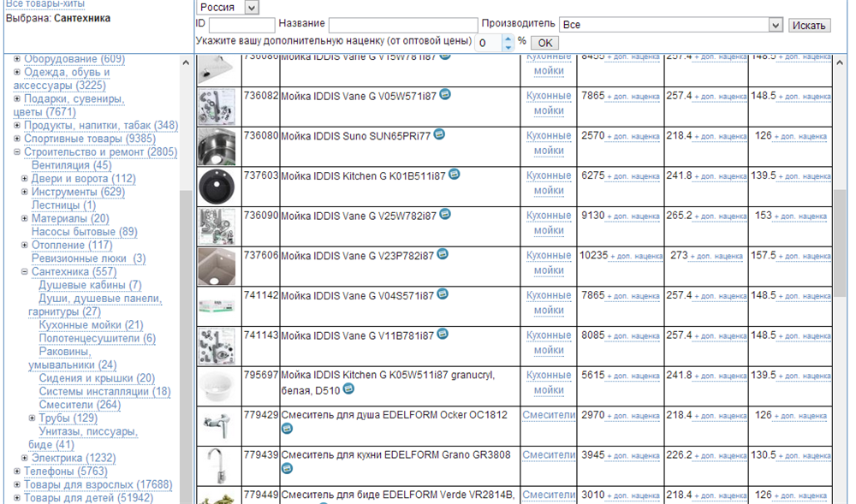
Task: Open thumbnail of product 737606 beige sink
Action: pos(217,267)
